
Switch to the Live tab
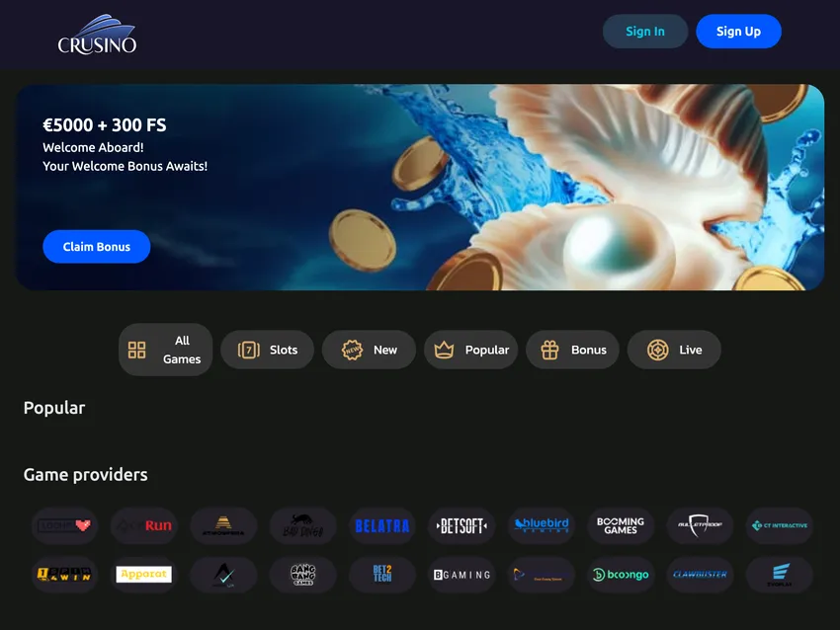(674, 350)
